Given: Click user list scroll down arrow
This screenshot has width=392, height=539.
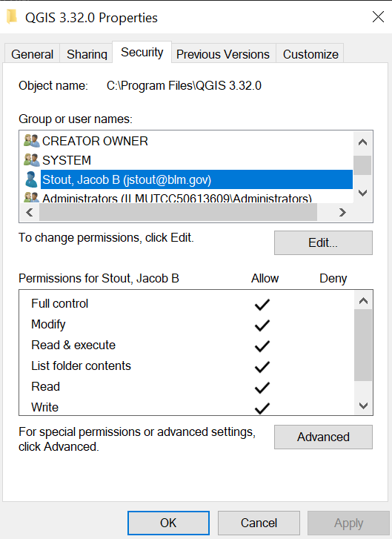Looking at the screenshot, I should click(x=363, y=193).
